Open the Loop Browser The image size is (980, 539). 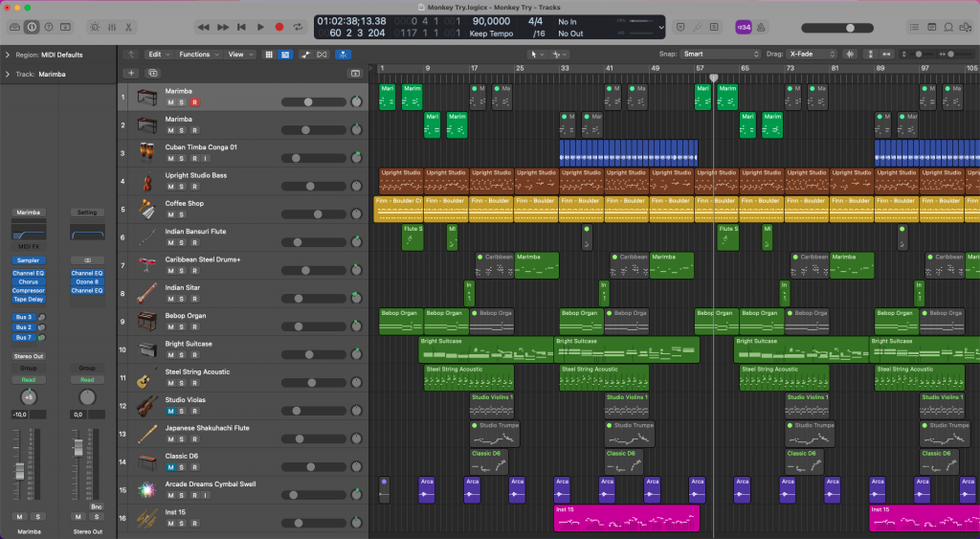(x=948, y=27)
